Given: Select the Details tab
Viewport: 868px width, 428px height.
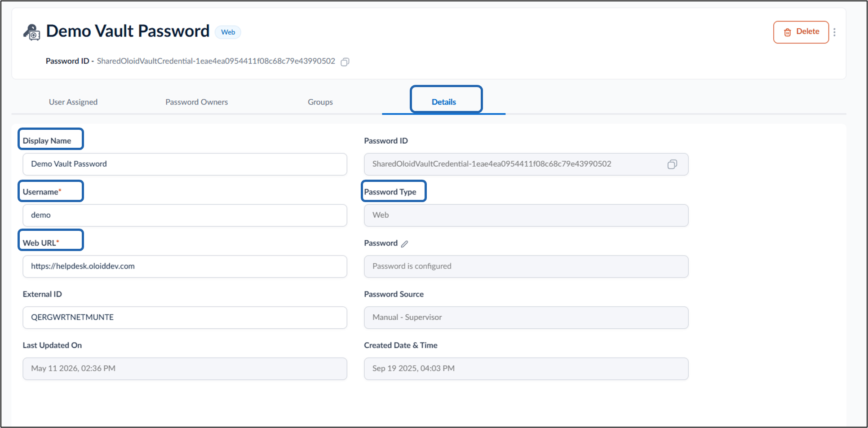Looking at the screenshot, I should 444,102.
